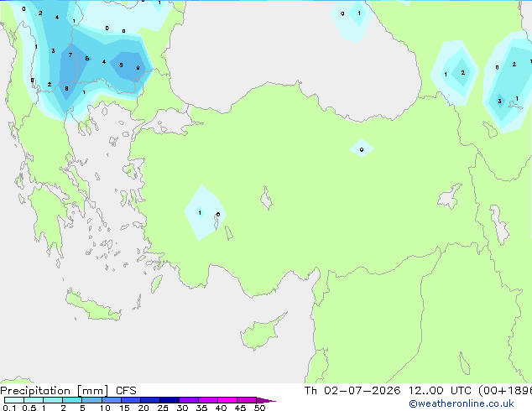Pick the 1–2 mm legend color box
This screenshot has width=532, height=411.
pos(53,400)
